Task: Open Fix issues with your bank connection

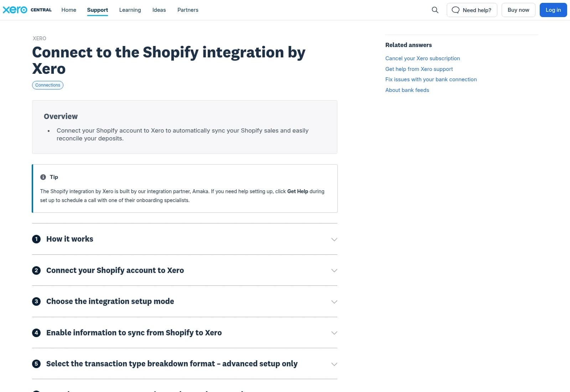Action: [431, 79]
